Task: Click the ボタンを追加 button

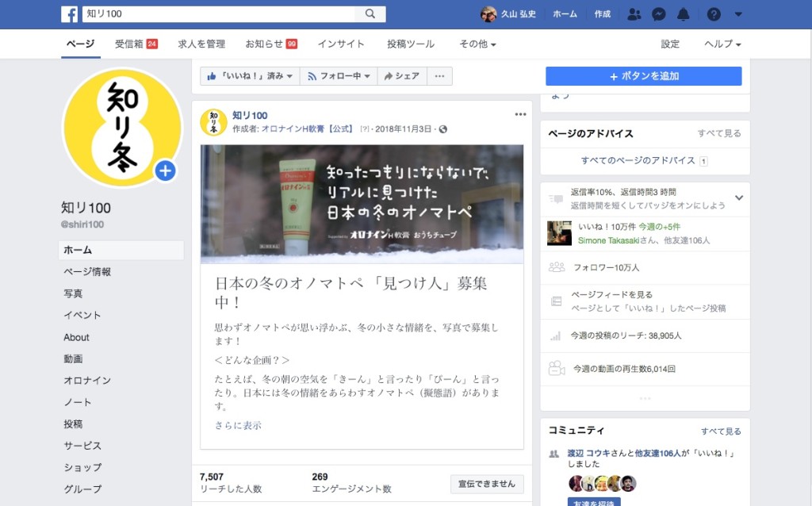Action: tap(642, 76)
